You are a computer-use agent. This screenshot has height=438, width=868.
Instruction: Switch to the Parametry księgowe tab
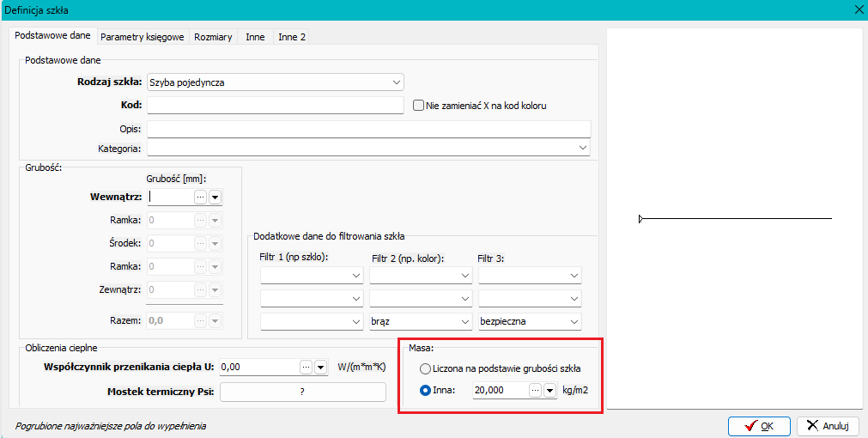click(x=142, y=37)
